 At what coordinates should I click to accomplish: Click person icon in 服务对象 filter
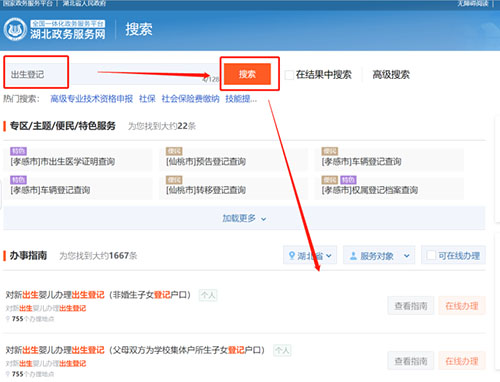(x=353, y=256)
